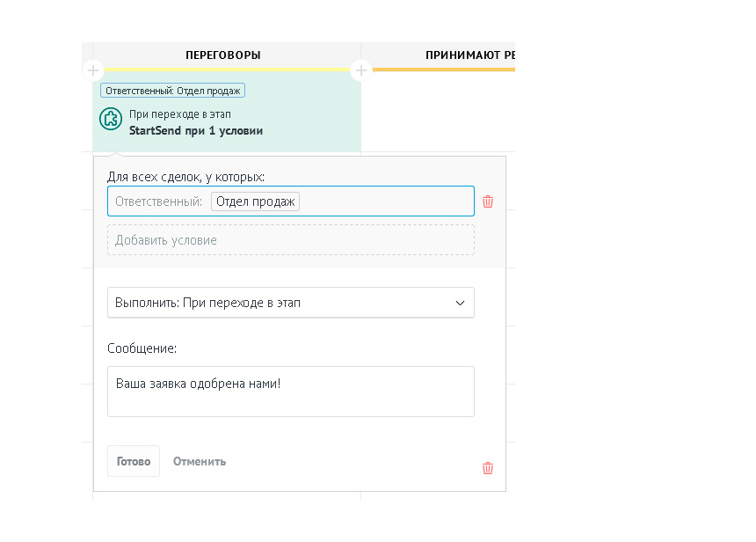Click the При переходе в этап card text
756x542 pixels.
[x=179, y=114]
